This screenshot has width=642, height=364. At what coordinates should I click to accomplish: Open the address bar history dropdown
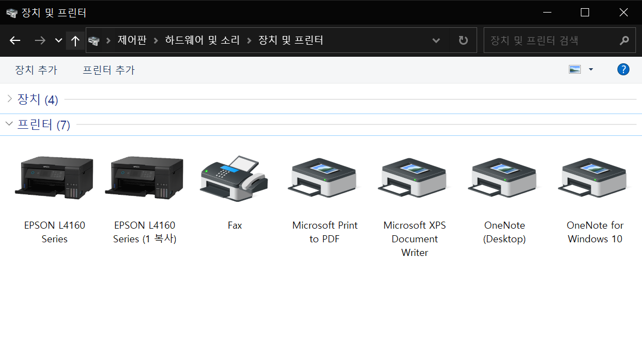436,40
